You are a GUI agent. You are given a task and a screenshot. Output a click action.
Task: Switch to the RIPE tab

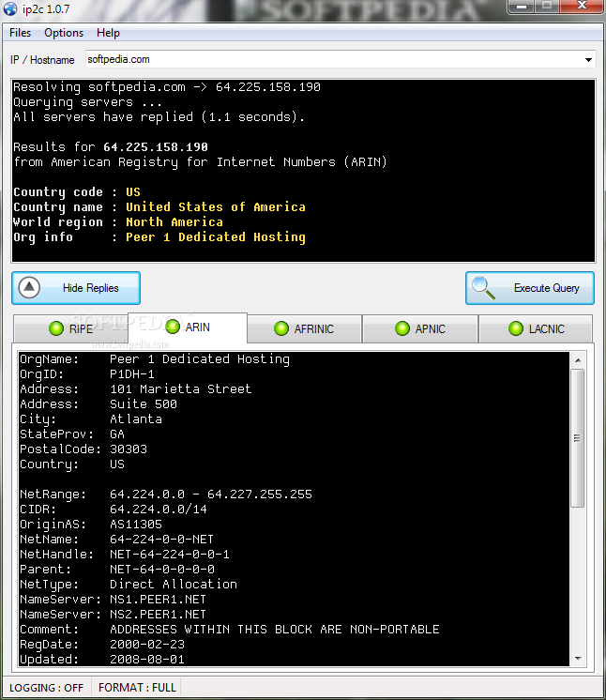[x=71, y=329]
